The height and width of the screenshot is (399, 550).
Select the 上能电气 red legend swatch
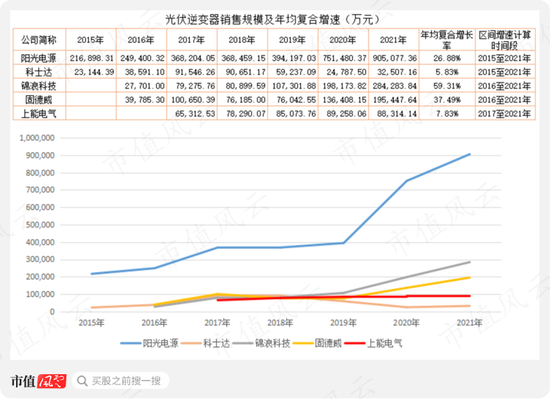(x=355, y=343)
